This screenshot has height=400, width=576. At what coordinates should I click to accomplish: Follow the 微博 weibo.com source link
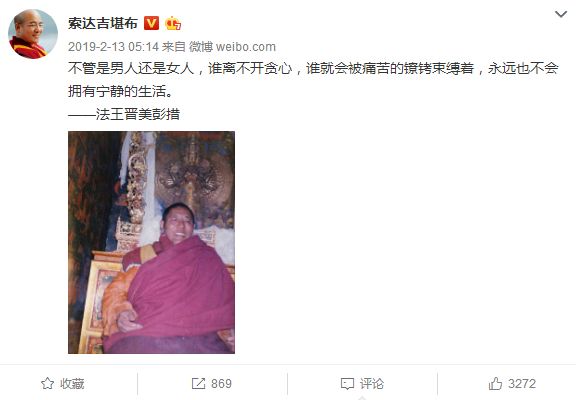[232, 47]
